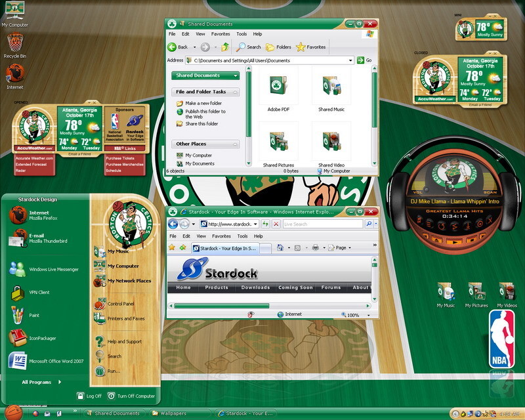The height and width of the screenshot is (420, 525).
Task: Toggle the Search pane in Explorer toolbar
Action: tap(248, 47)
